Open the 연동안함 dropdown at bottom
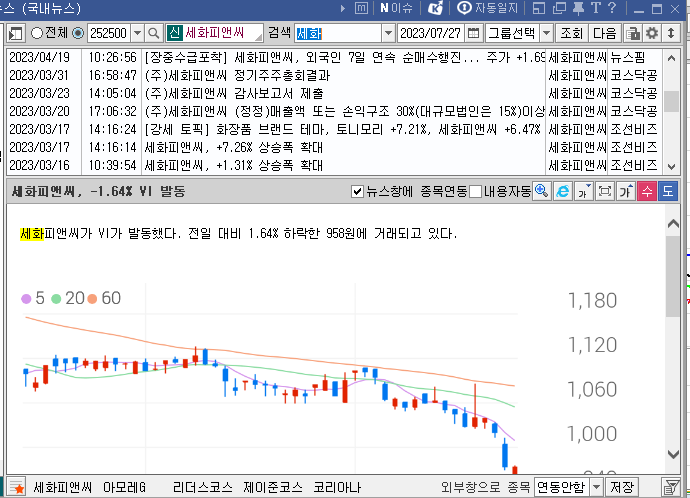Image resolution: width=690 pixels, height=498 pixels. pyautogui.click(x=596, y=487)
